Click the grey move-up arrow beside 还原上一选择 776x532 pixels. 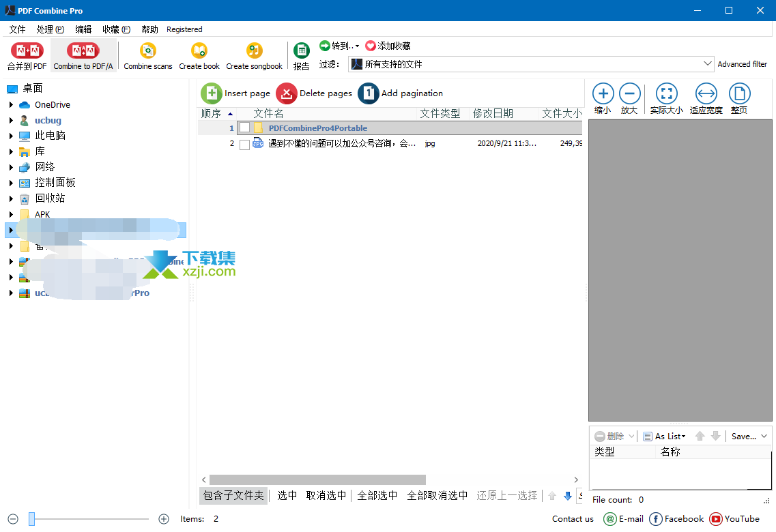point(552,496)
